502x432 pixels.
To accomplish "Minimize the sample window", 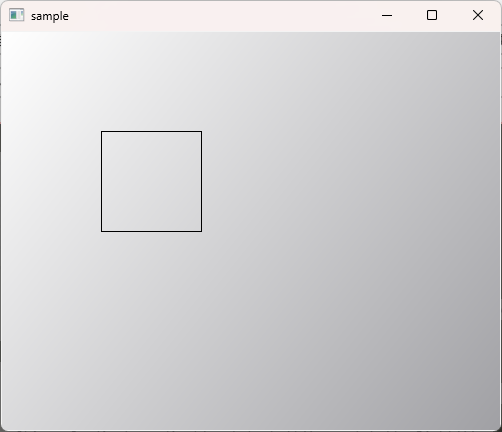I will click(387, 15).
